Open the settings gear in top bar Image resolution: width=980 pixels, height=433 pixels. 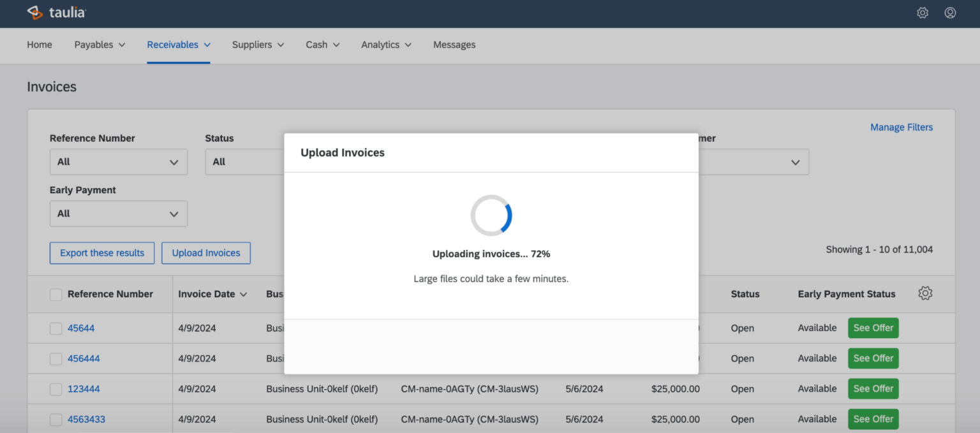pyautogui.click(x=922, y=13)
